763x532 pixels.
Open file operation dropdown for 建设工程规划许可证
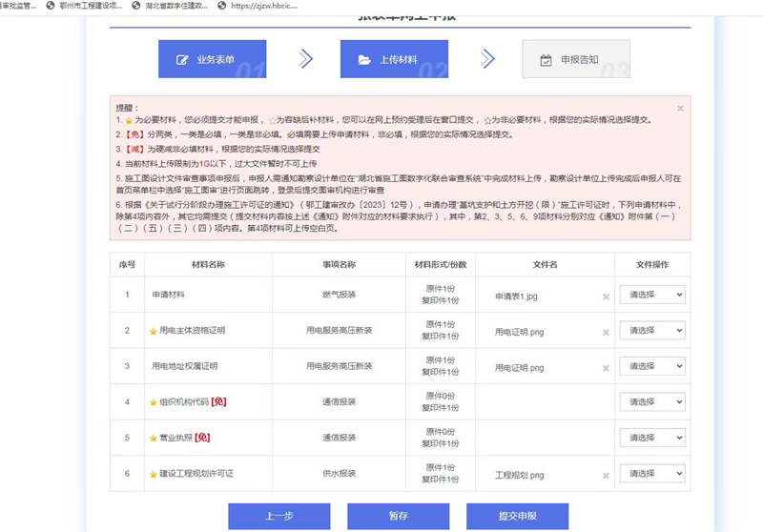point(652,474)
